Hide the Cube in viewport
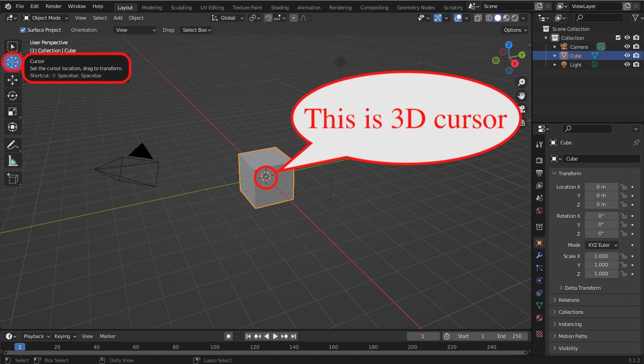 point(627,56)
